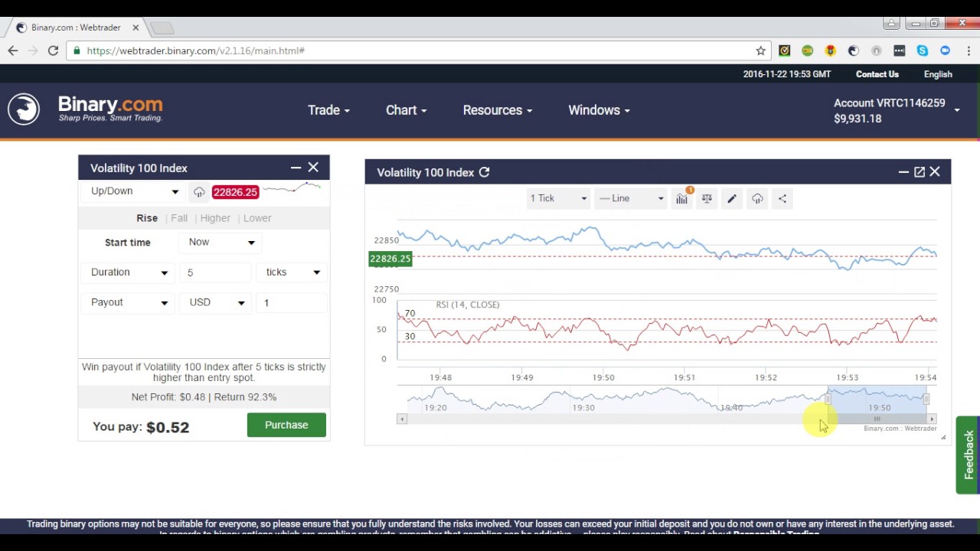980x551 pixels.
Task: Refresh the Volatility 100 Index chart
Action: pyautogui.click(x=484, y=172)
